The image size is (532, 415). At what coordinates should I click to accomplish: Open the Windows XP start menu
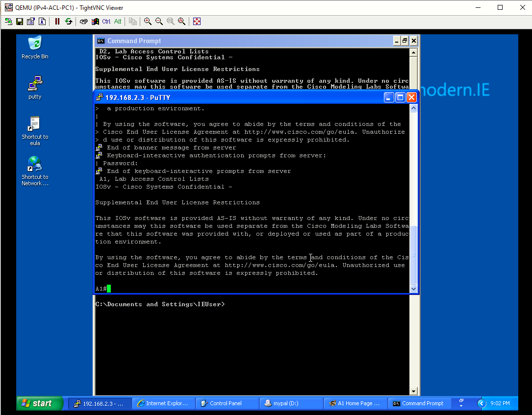[40, 403]
